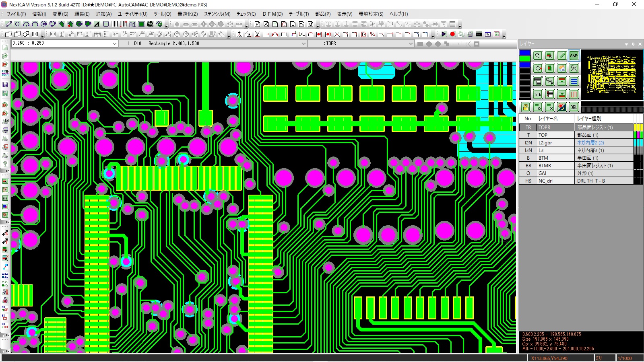Expand the TOPR layer selector dropdown

click(x=411, y=43)
